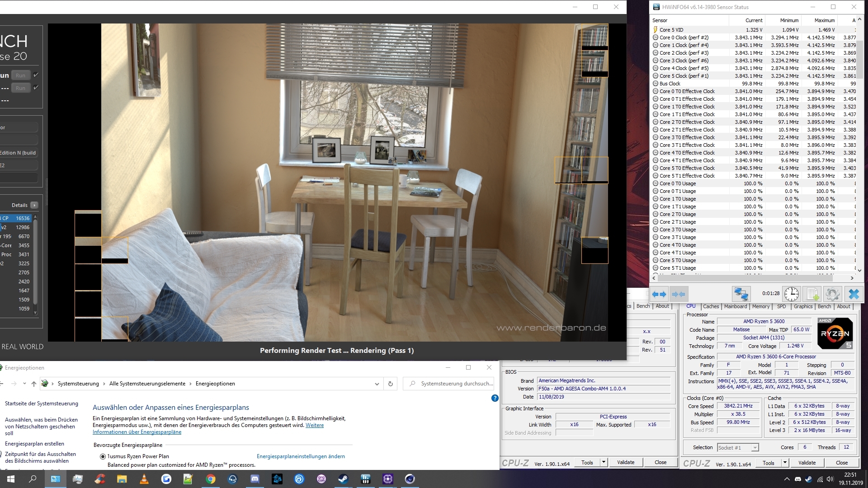Select the 1usmus Ryzen Power Plan radio button

pos(103,456)
